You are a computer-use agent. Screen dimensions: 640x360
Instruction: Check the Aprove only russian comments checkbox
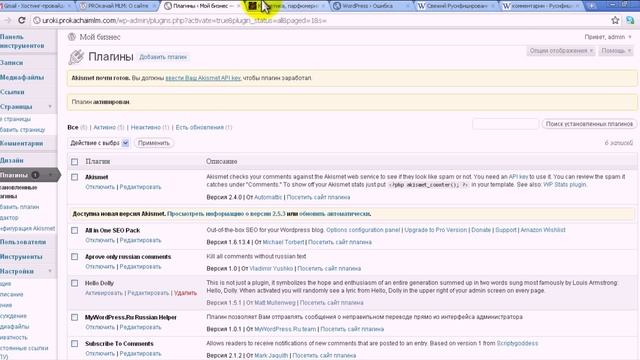click(74, 257)
